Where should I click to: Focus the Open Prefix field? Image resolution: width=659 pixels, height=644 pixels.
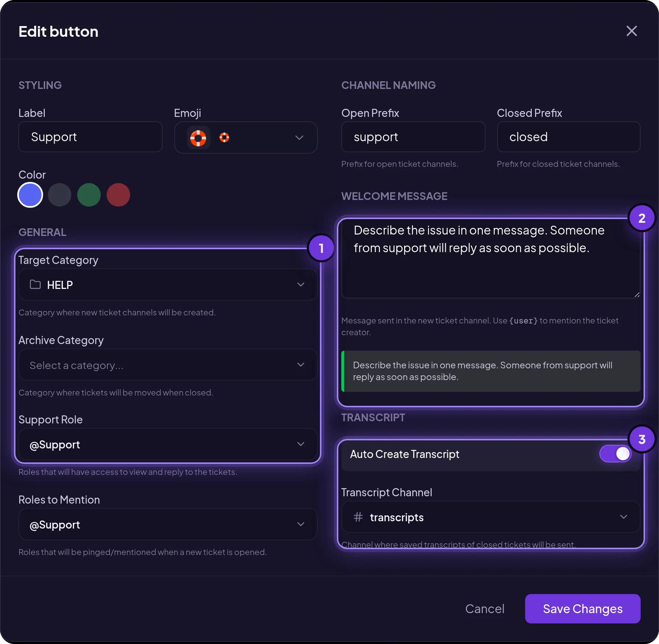pos(413,137)
